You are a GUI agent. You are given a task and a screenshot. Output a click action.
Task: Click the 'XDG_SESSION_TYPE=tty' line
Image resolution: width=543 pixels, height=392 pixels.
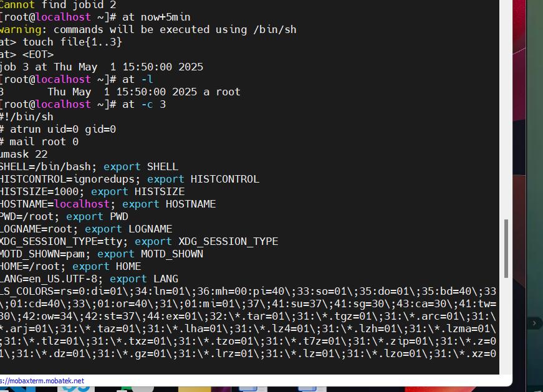pyautogui.click(x=139, y=241)
